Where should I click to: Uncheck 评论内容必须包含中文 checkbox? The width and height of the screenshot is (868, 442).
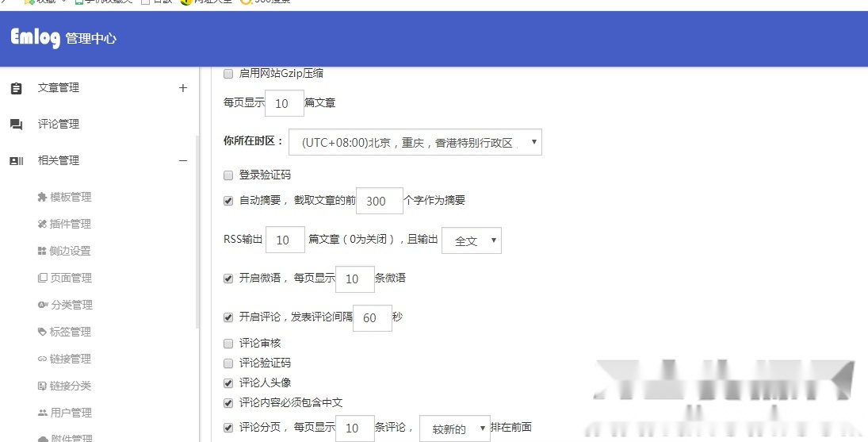coord(228,403)
